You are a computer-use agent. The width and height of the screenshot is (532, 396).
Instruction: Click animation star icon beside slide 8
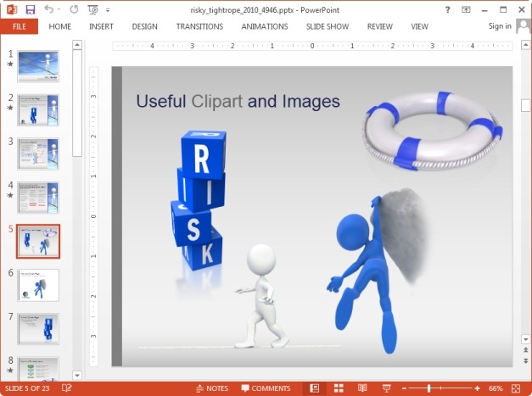pos(10,370)
